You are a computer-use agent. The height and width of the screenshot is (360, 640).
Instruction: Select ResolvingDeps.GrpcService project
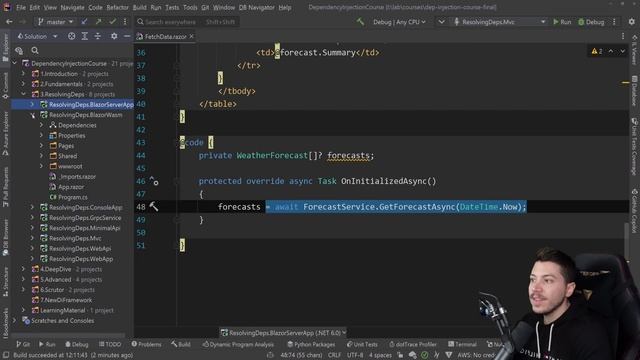[x=80, y=218]
